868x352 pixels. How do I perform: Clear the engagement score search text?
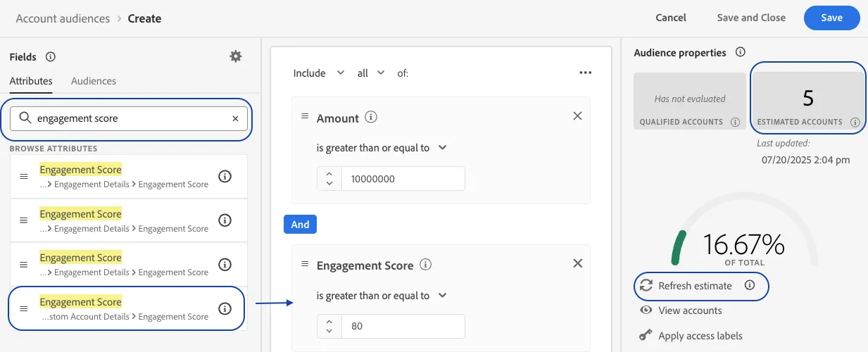(235, 119)
